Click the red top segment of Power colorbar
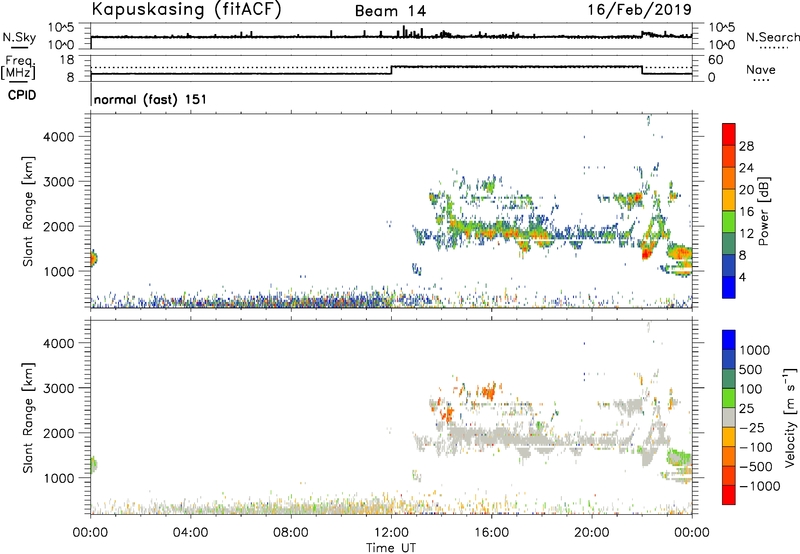Screen dimensions: 800x554 click(x=729, y=134)
